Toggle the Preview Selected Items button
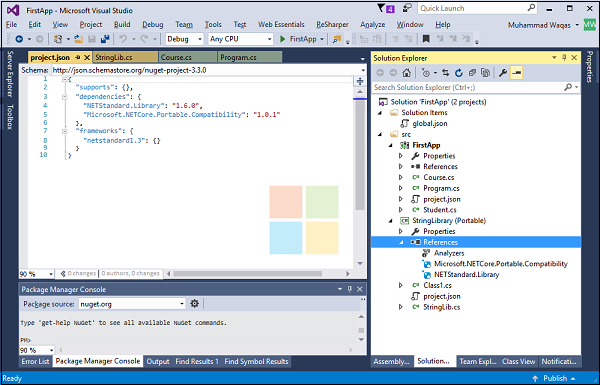 coord(517,73)
